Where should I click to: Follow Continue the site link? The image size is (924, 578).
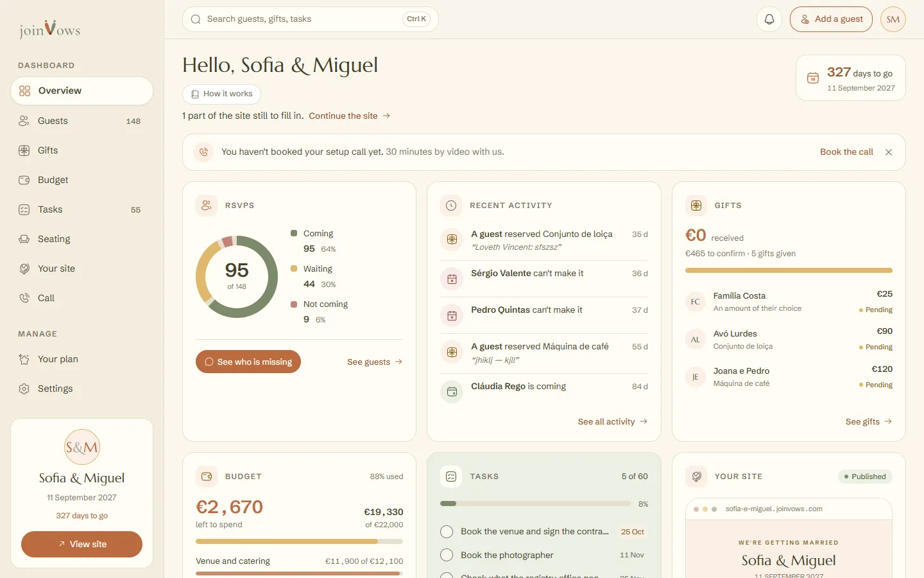click(x=350, y=116)
